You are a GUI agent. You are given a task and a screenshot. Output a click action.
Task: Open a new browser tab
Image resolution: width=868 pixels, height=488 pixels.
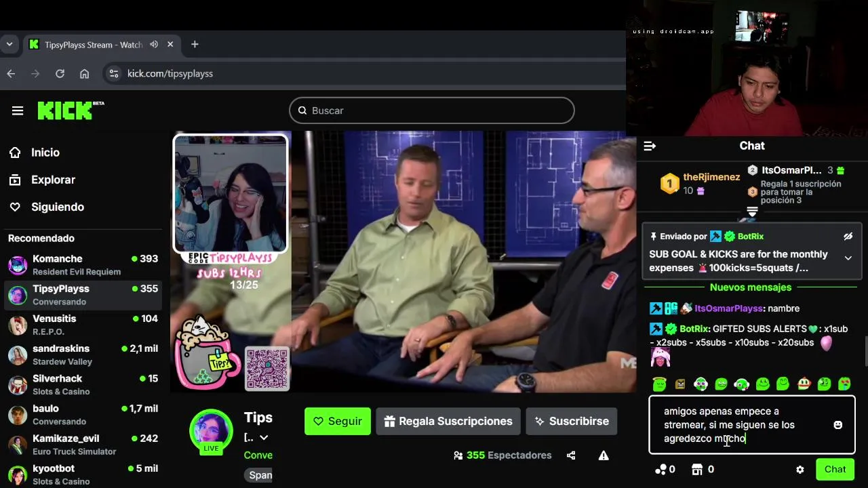[195, 44]
